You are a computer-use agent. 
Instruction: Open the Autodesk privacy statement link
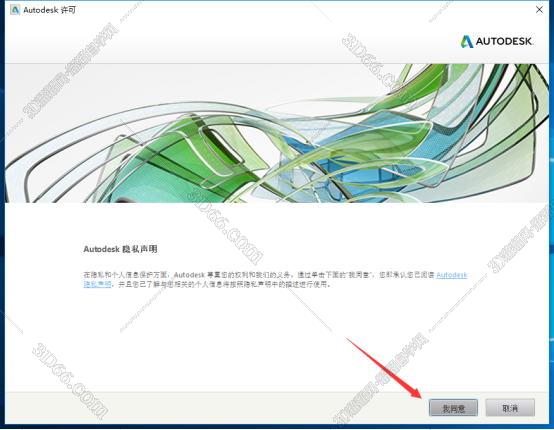[x=452, y=275]
